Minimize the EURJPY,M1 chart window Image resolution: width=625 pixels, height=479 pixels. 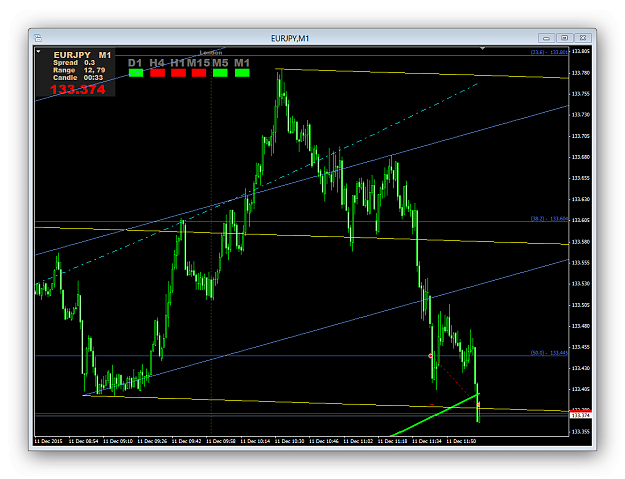(x=546, y=38)
